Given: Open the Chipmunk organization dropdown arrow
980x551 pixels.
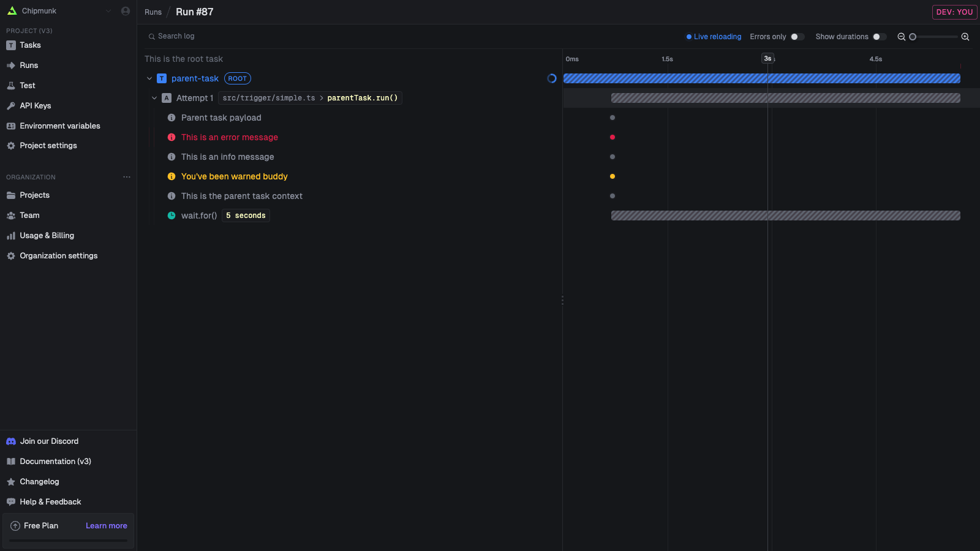Looking at the screenshot, I should pos(108,11).
